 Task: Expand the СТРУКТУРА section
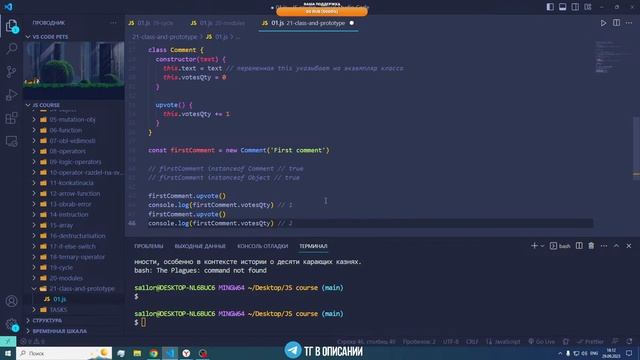point(73,320)
